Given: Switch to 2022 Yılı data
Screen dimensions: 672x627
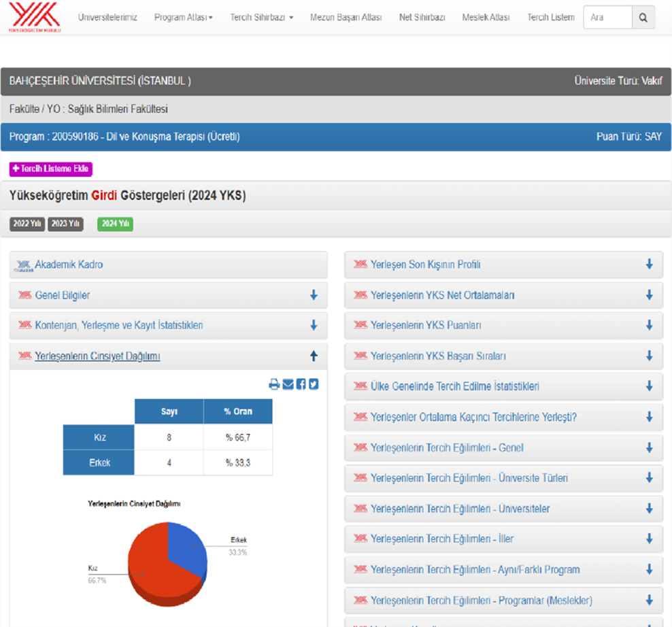Looking at the screenshot, I should [27, 224].
